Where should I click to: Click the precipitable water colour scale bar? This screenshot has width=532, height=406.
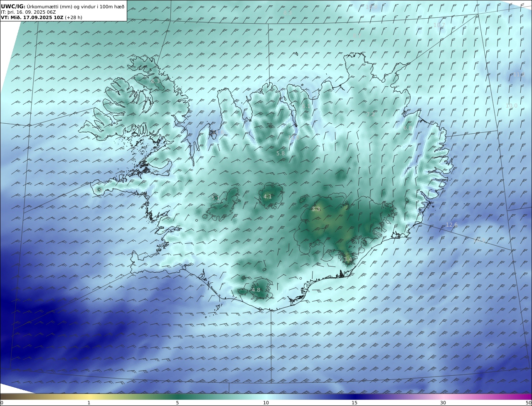pos(266,397)
